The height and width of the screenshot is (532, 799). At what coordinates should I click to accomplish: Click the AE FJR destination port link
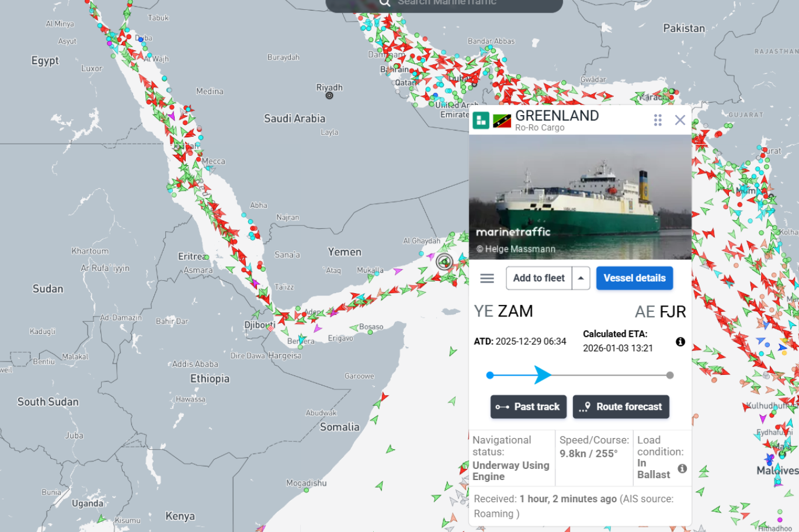660,312
